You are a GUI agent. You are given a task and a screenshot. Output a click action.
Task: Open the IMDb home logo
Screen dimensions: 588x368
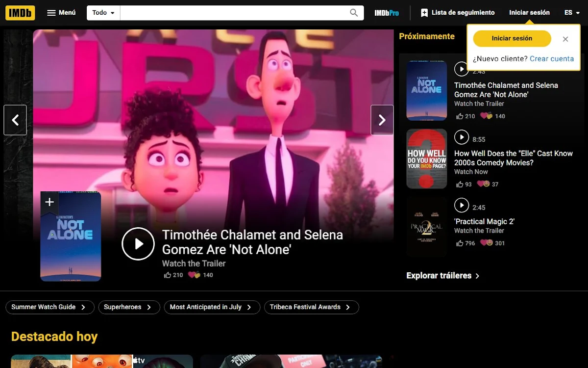click(x=20, y=13)
